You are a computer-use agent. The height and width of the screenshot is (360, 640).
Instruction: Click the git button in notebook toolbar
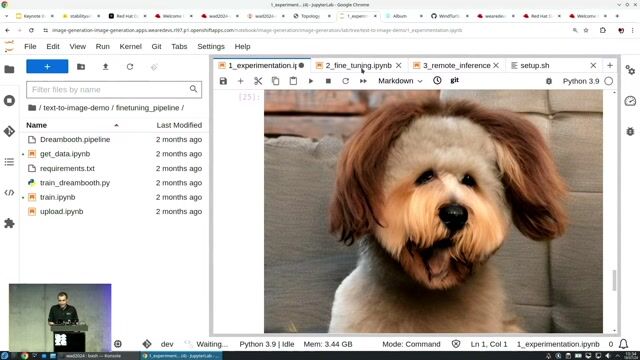455,80
